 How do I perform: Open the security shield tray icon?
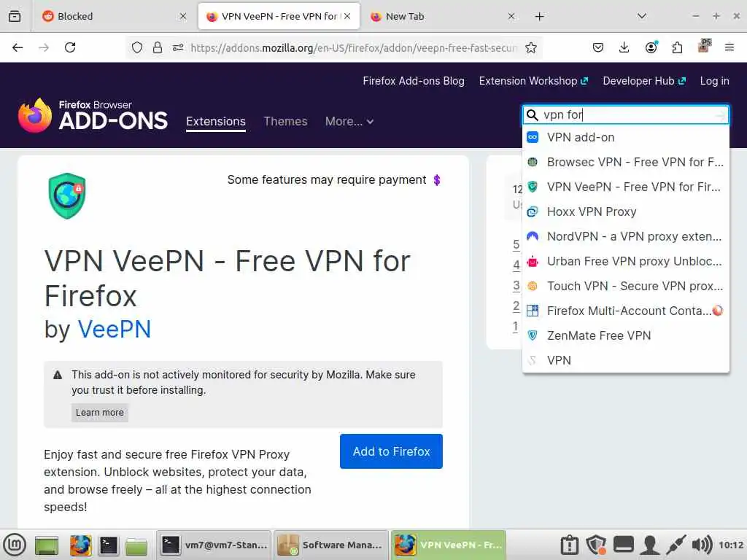(x=596, y=545)
